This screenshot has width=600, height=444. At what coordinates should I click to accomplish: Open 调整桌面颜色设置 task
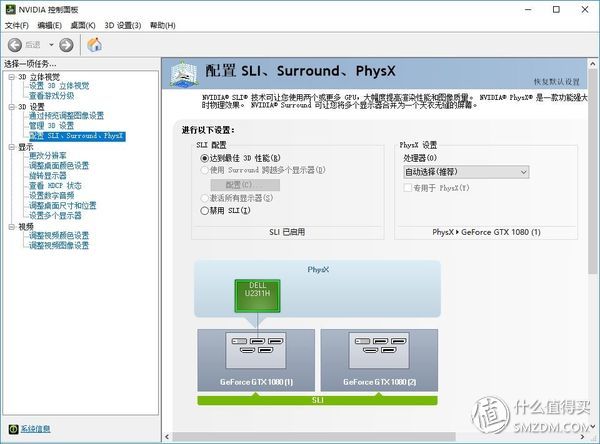59,166
